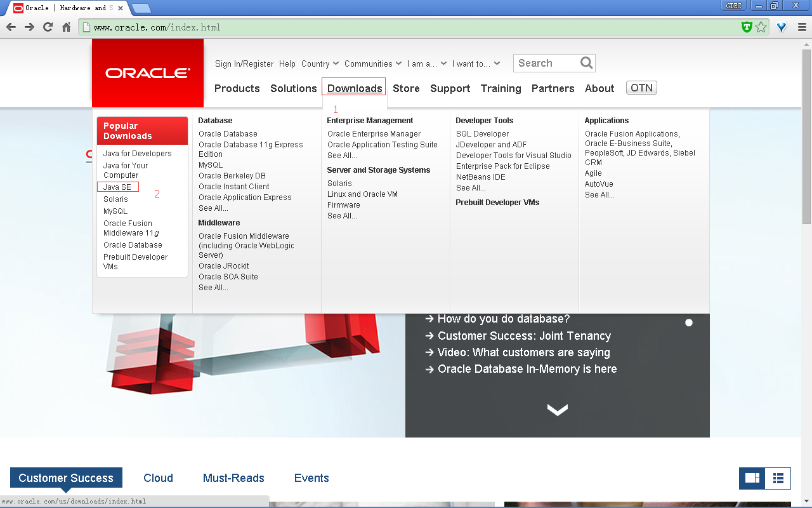
Task: Switch to Cloud tab
Action: 158,478
